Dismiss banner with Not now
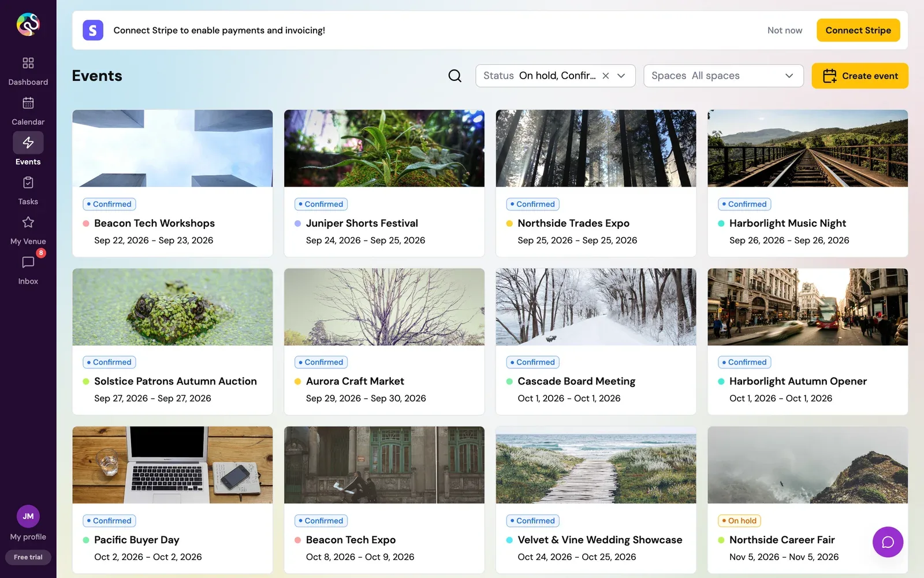This screenshot has width=924, height=578. pyautogui.click(x=785, y=30)
